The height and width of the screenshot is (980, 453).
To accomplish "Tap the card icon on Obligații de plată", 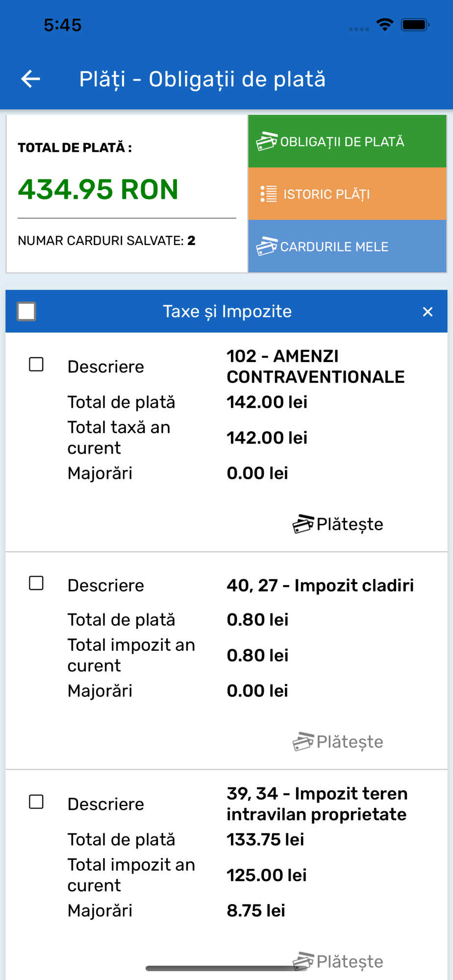I will pos(267,141).
